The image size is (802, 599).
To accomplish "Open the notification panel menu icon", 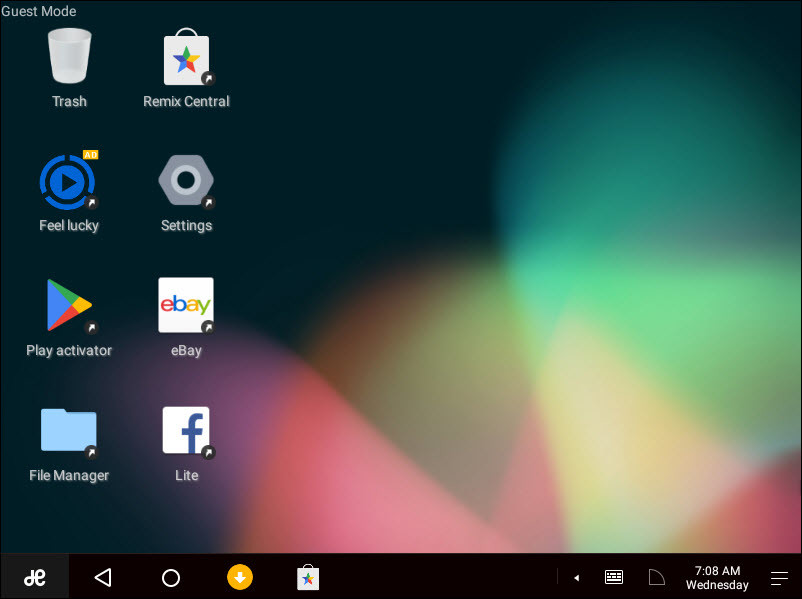I will click(779, 578).
